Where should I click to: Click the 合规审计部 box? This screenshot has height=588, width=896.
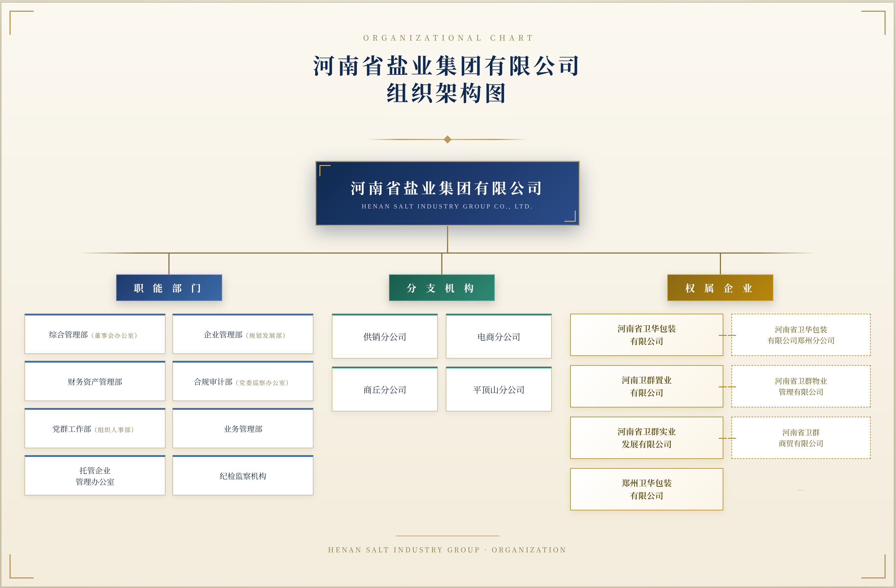tap(243, 381)
